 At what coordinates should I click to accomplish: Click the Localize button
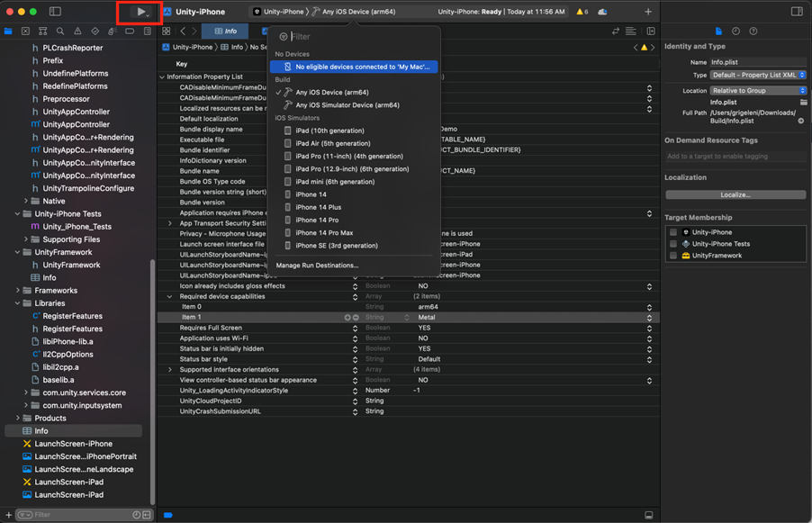735,194
